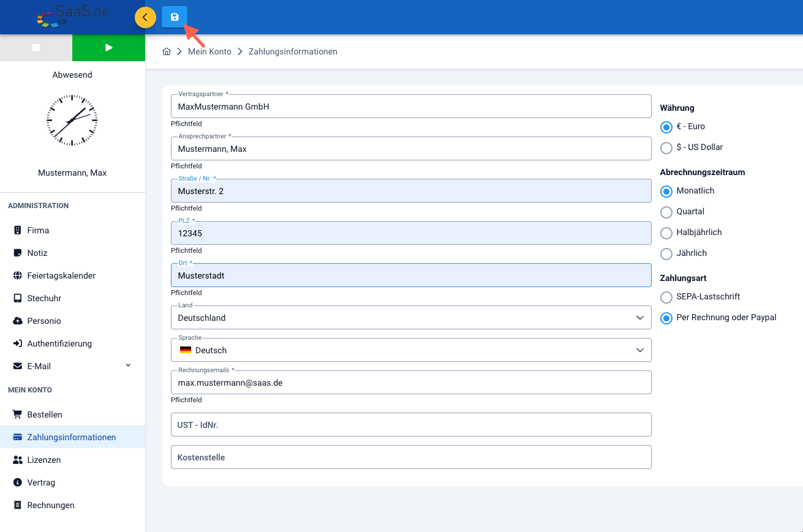
Task: Click Mein Konto breadcrumb link
Action: (209, 51)
